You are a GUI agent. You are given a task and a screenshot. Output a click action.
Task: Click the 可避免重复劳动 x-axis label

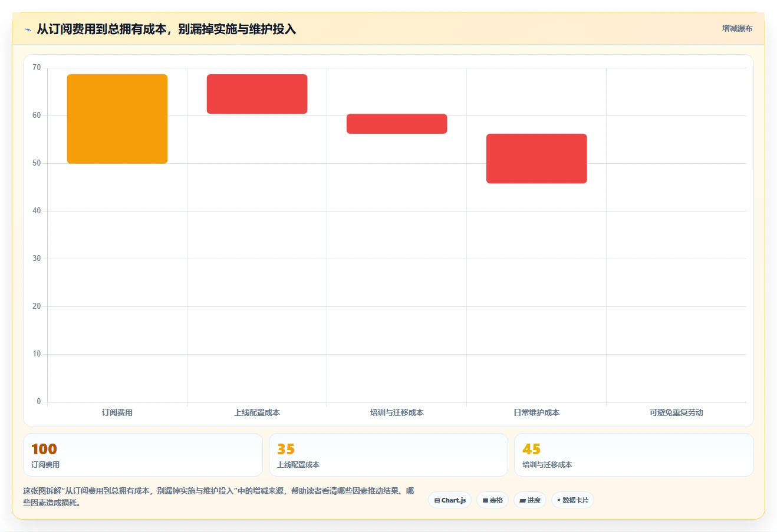tap(676, 412)
